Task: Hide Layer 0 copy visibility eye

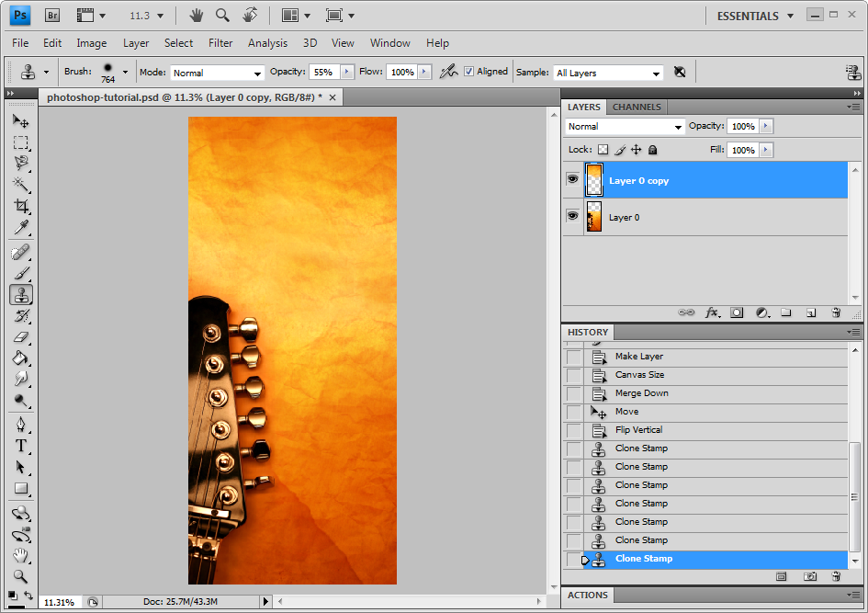Action: click(572, 180)
